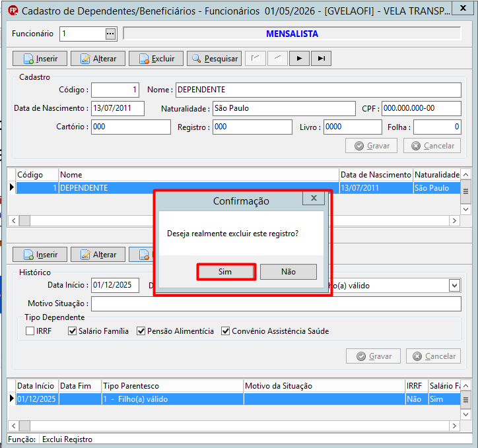Expand the Filho(a) válido dropdown
This screenshot has width=478, height=448.
pyautogui.click(x=454, y=286)
